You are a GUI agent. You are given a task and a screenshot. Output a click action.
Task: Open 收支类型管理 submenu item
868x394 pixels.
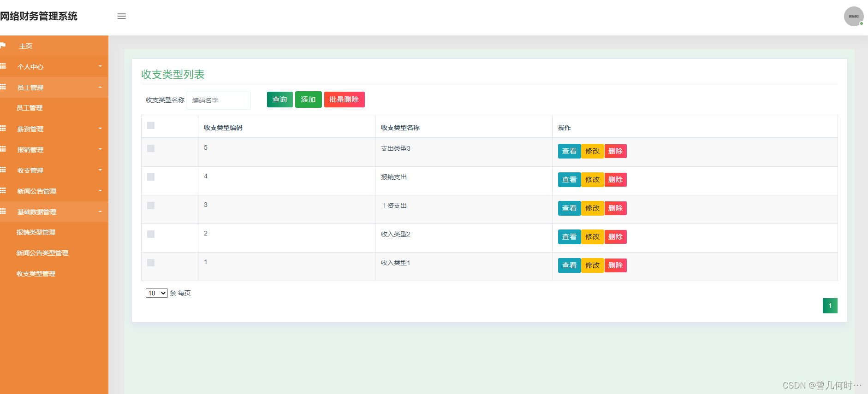36,274
